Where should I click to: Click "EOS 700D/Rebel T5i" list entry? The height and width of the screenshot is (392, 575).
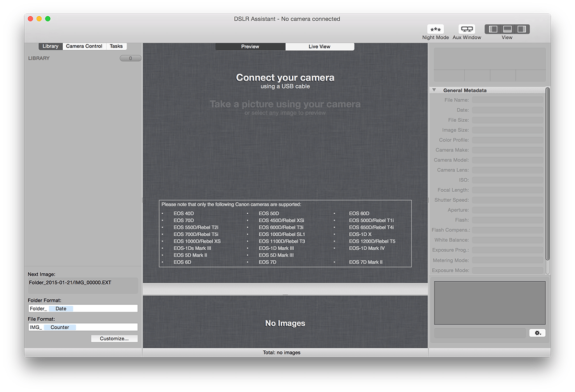tap(196, 234)
